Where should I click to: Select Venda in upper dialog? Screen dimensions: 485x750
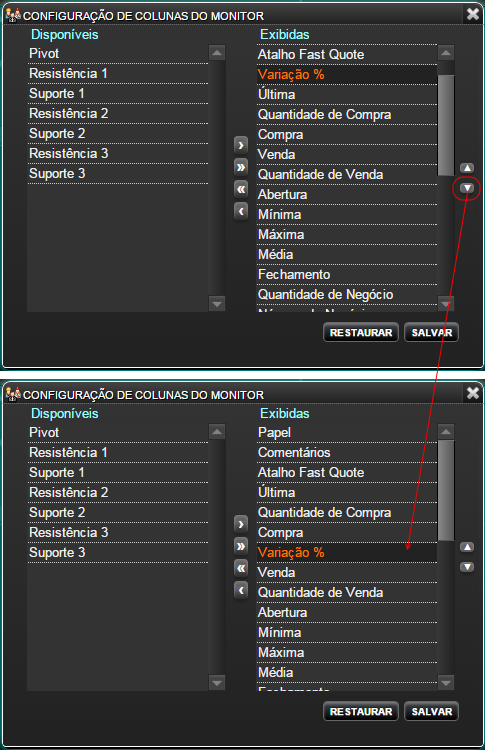point(347,154)
